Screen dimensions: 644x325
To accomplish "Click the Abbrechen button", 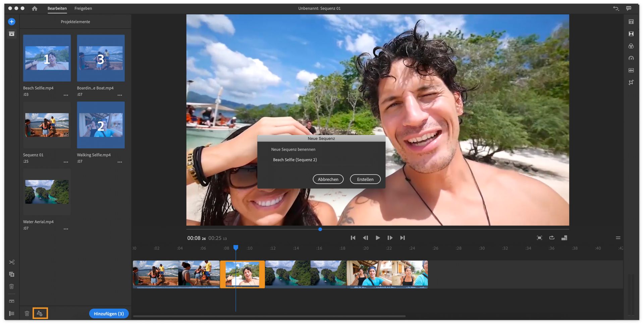I will (x=328, y=179).
